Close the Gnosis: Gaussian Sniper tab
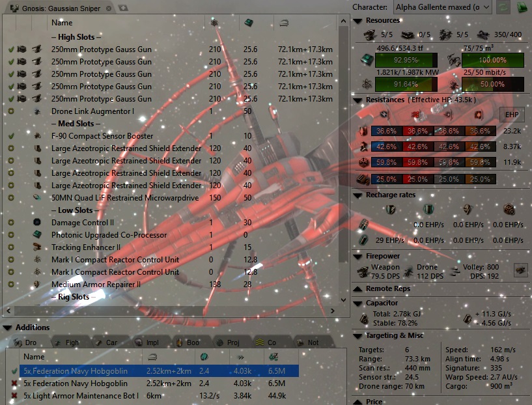532x405 pixels. 109,8
